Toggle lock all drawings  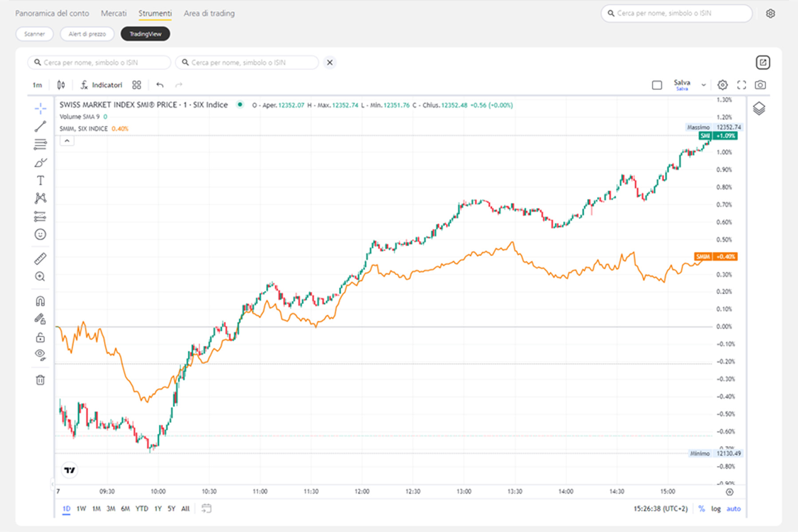click(40, 338)
